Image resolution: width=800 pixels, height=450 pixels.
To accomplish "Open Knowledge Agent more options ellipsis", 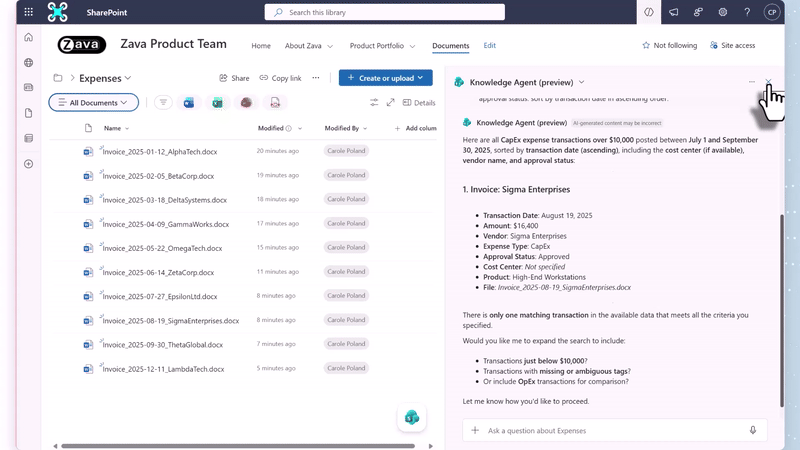I will point(752,82).
